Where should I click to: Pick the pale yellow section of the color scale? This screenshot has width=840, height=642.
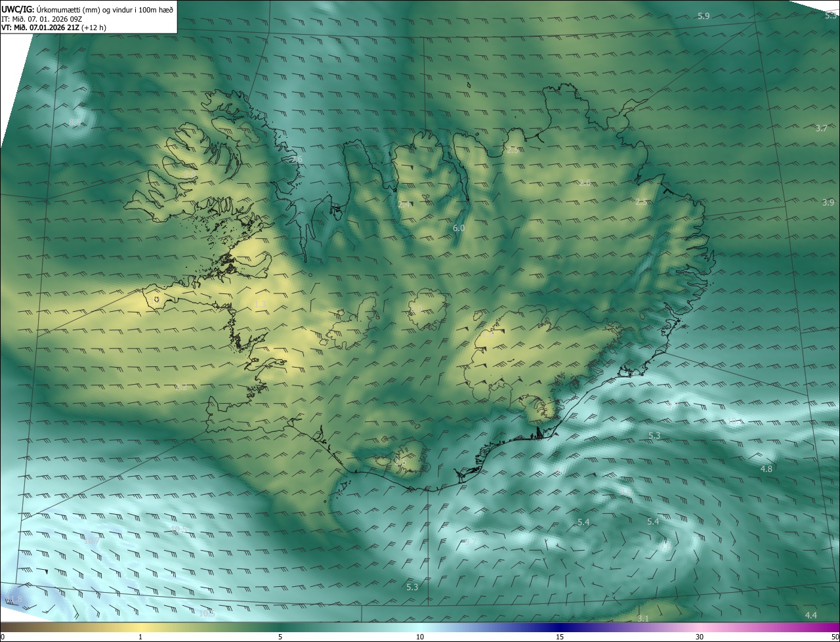pyautogui.click(x=141, y=627)
